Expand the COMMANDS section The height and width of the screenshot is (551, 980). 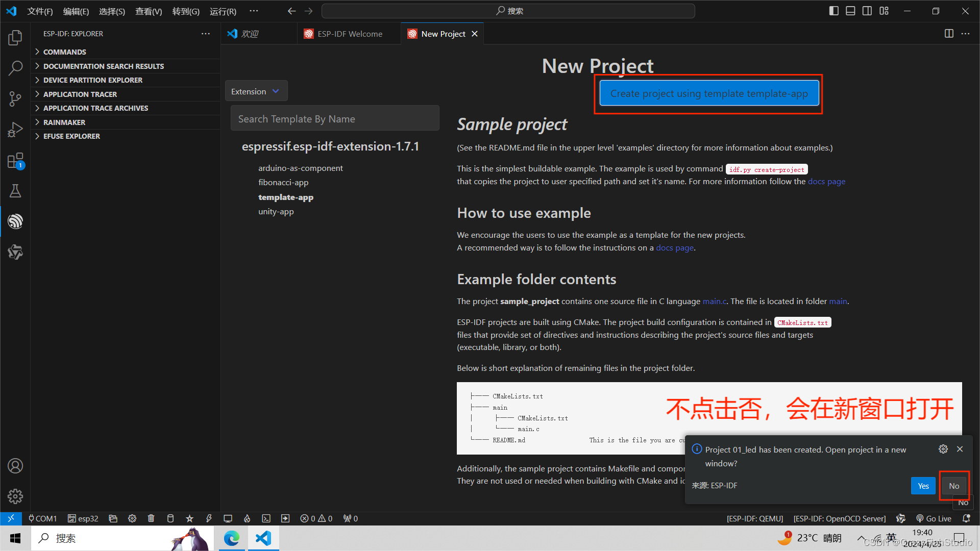pyautogui.click(x=65, y=52)
